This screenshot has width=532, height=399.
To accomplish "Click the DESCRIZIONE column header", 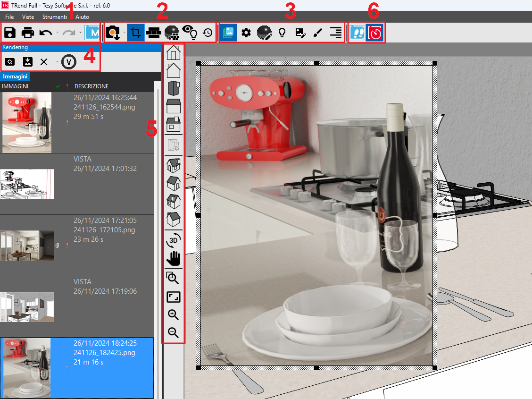I will point(91,86).
